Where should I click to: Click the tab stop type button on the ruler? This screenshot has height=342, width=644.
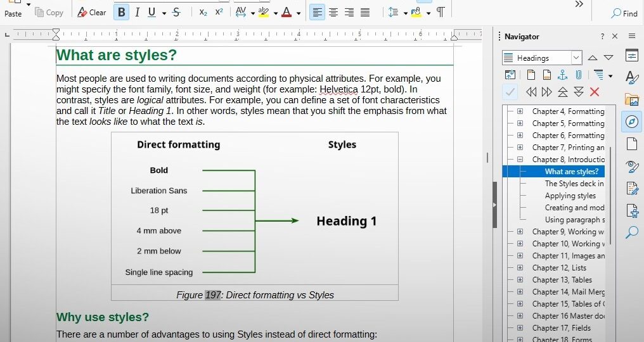[7, 35]
